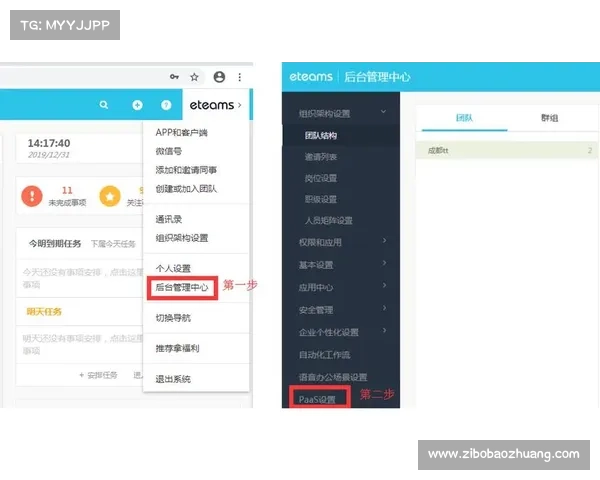Open 后台管理中心 menu entry

[182, 287]
